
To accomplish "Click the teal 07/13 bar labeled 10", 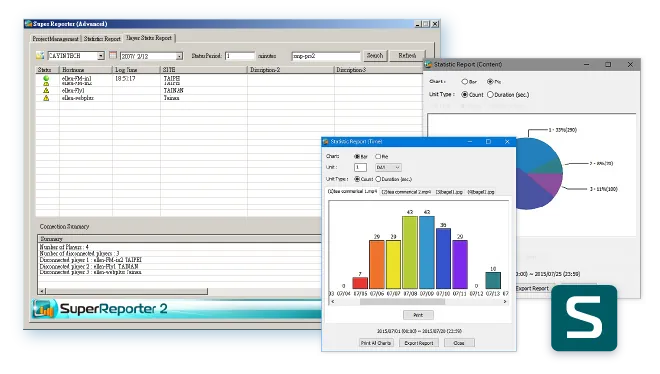I will 493,280.
